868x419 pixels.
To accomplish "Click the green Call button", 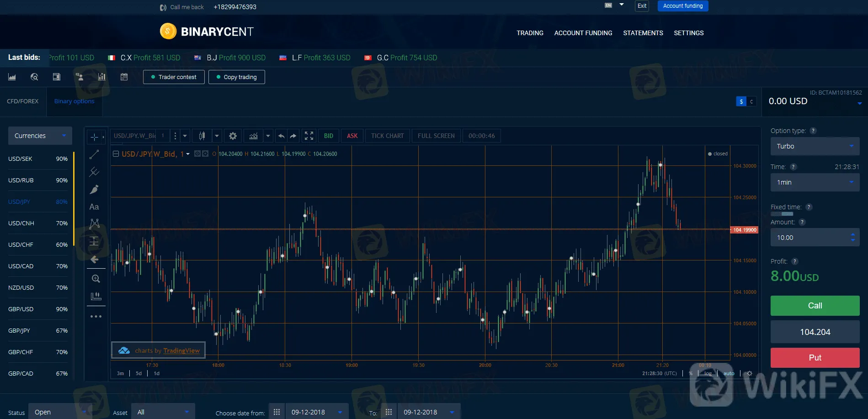I will click(x=815, y=306).
